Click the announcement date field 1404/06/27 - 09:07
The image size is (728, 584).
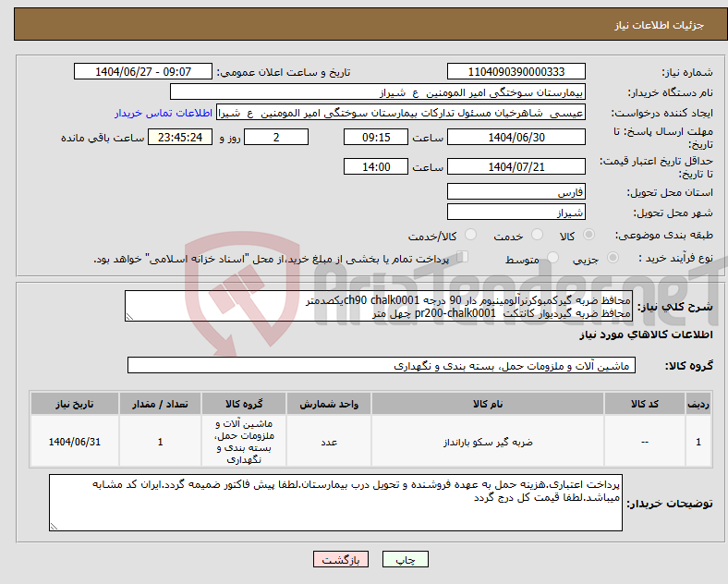143,72
